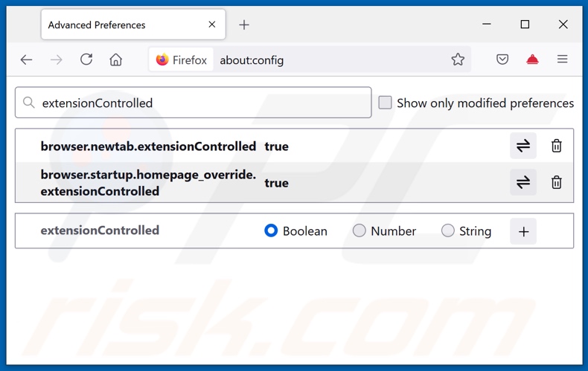588x371 pixels.
Task: Click the true value of homepage_override row
Action: point(276,183)
